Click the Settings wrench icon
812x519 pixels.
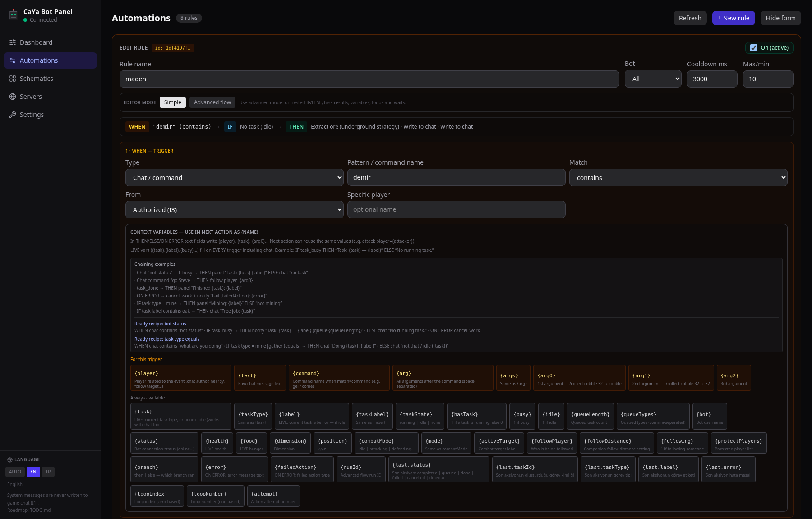(x=13, y=115)
